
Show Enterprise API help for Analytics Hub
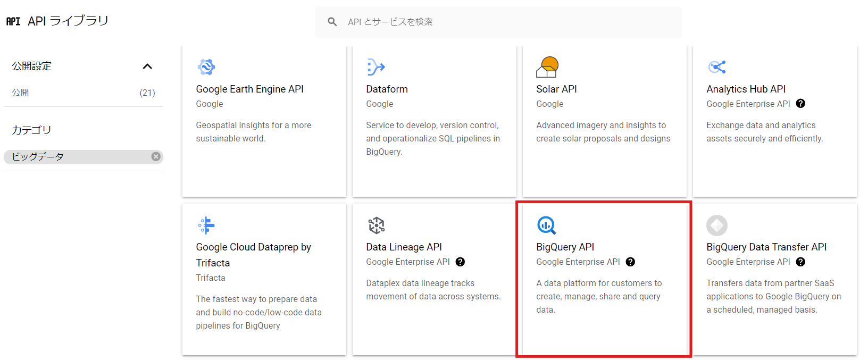coord(800,104)
